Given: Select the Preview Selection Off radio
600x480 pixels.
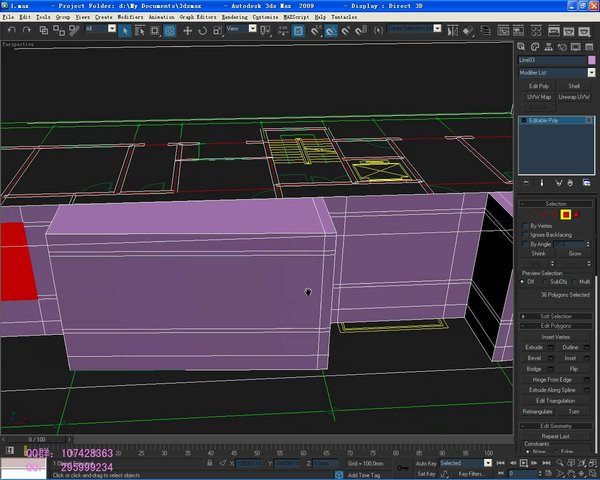Looking at the screenshot, I should 523,282.
